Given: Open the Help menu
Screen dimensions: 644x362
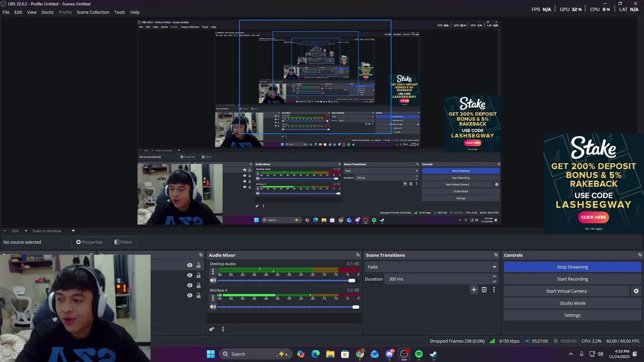Looking at the screenshot, I should [x=135, y=12].
